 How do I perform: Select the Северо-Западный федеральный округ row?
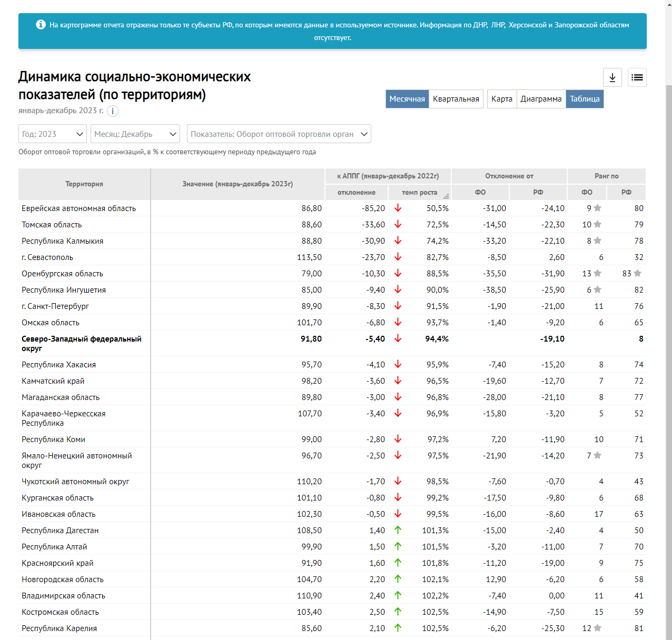[x=82, y=343]
